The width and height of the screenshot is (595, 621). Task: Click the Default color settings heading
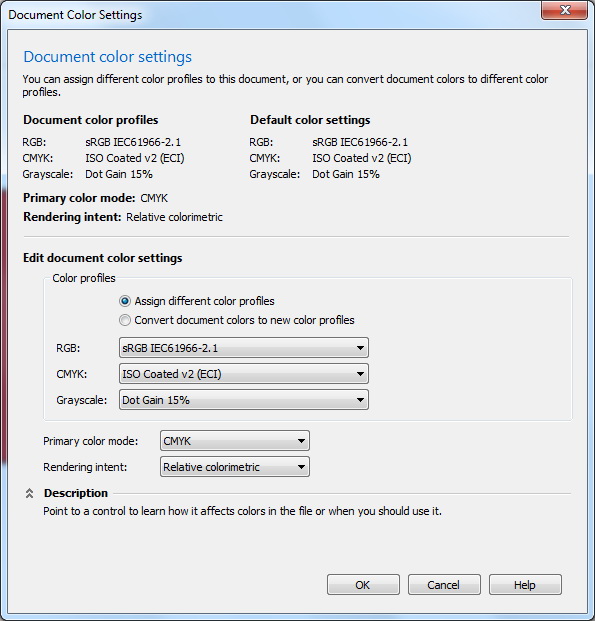coord(310,120)
